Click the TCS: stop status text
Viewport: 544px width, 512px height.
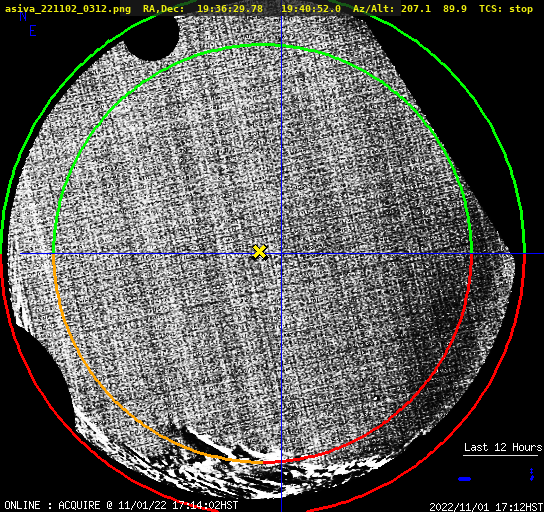pyautogui.click(x=506, y=9)
